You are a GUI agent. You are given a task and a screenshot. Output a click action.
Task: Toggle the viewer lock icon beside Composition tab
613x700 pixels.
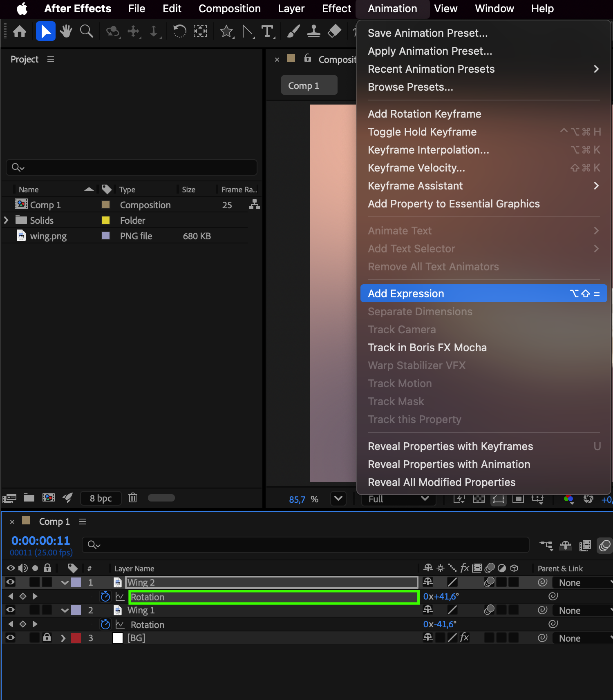click(308, 58)
